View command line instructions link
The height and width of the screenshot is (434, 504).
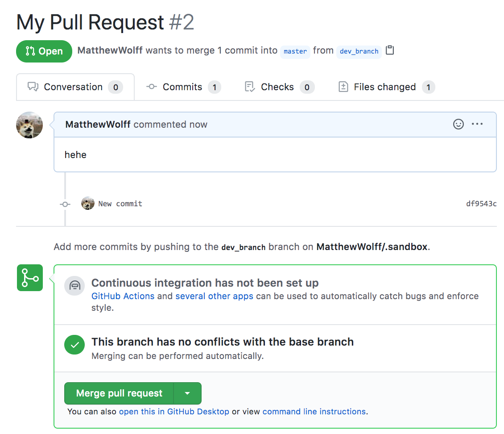(x=314, y=412)
